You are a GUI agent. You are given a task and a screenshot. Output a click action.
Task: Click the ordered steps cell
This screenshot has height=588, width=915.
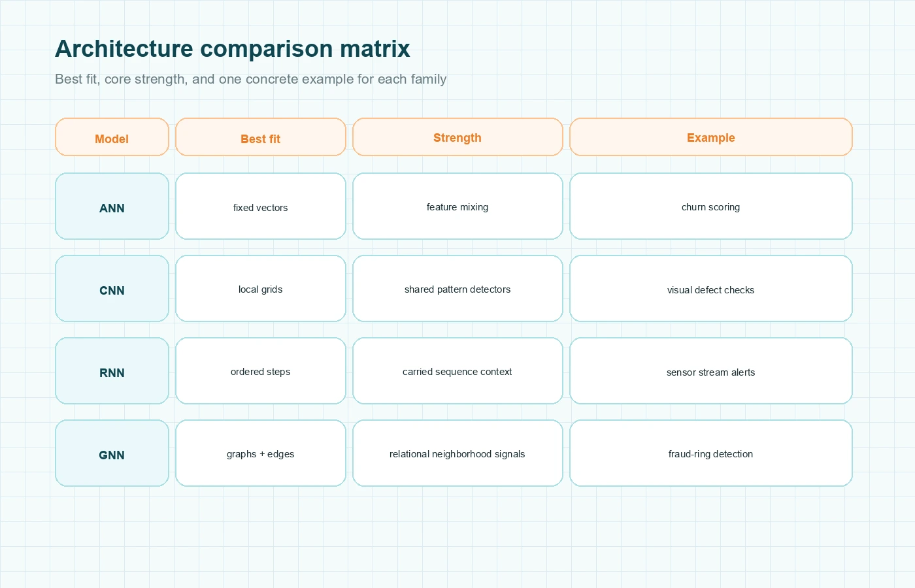[x=260, y=372]
